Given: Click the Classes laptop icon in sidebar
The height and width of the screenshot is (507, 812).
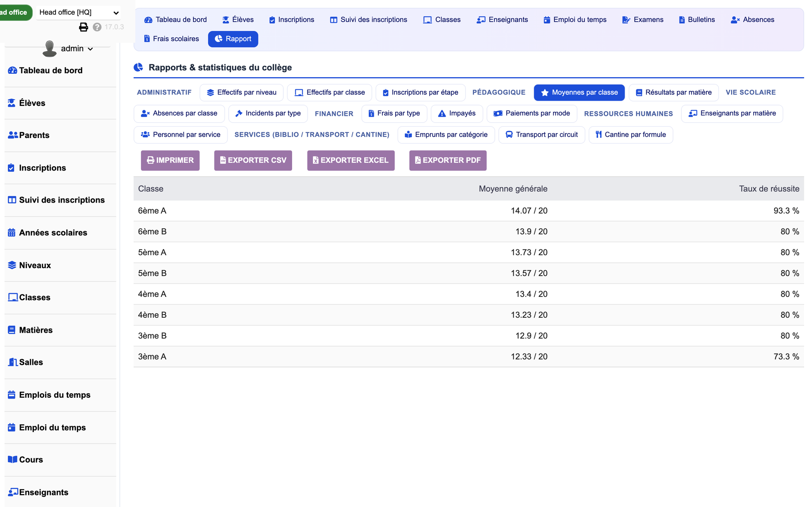Looking at the screenshot, I should click(13, 297).
